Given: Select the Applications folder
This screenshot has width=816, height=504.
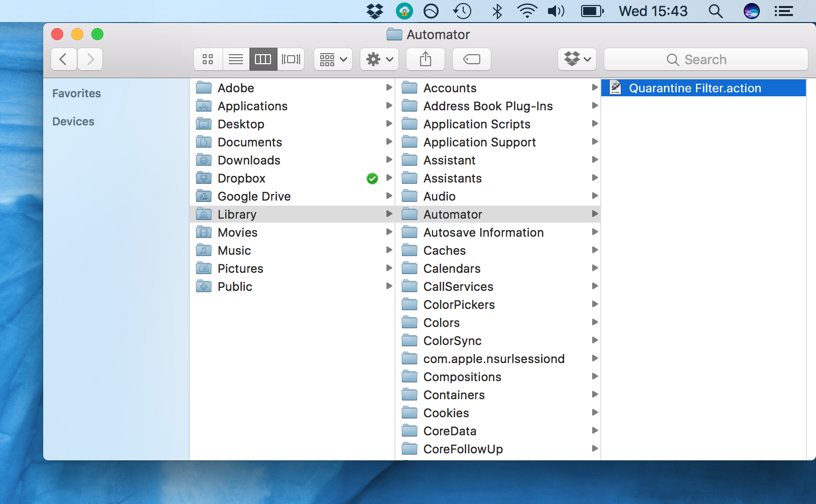Looking at the screenshot, I should (293, 106).
